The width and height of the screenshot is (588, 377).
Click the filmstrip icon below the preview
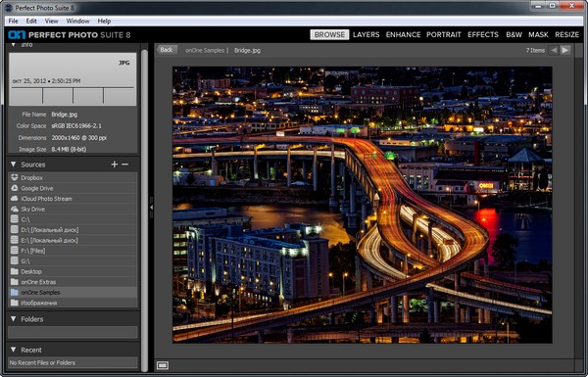pos(163,365)
